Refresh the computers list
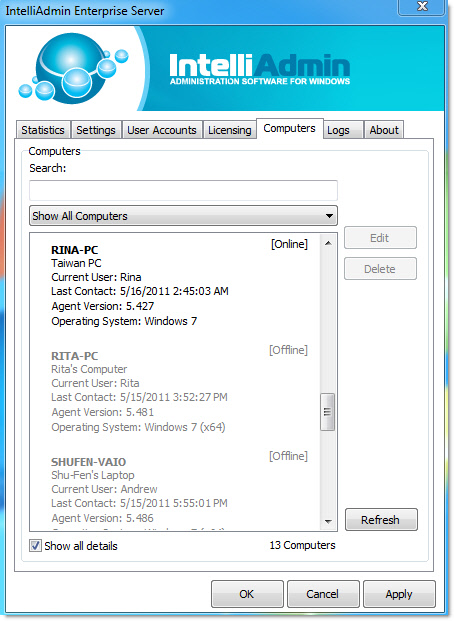 pyautogui.click(x=381, y=520)
